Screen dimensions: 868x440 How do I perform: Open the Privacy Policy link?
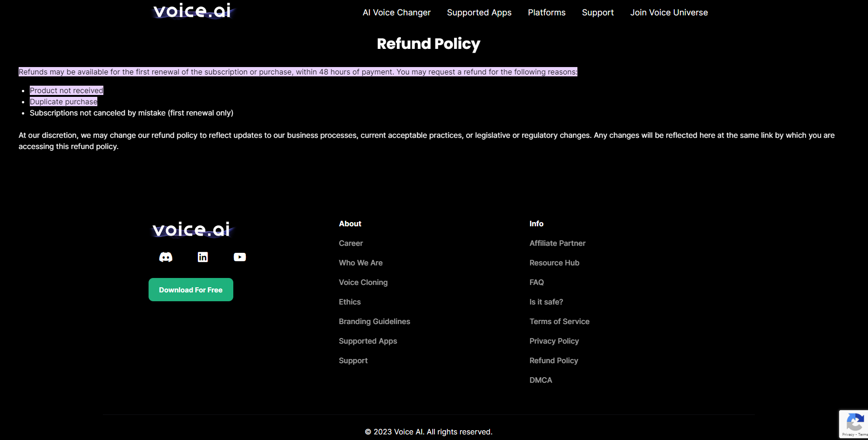[554, 341]
